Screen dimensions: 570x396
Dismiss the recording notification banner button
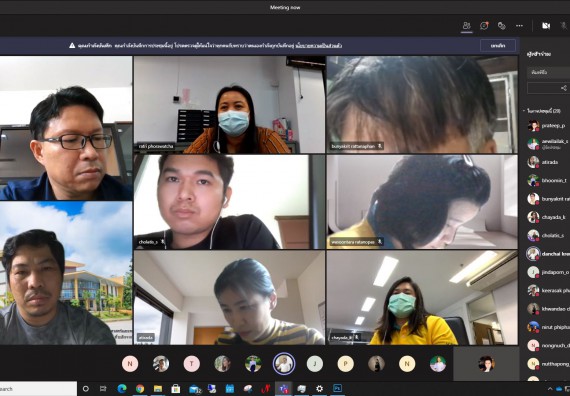click(x=498, y=46)
